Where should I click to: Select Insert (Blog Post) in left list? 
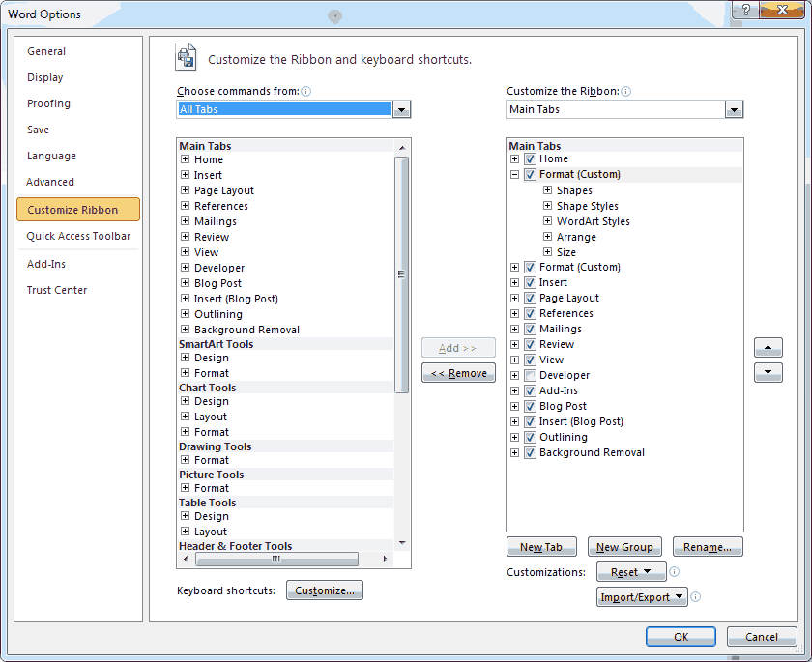point(236,299)
